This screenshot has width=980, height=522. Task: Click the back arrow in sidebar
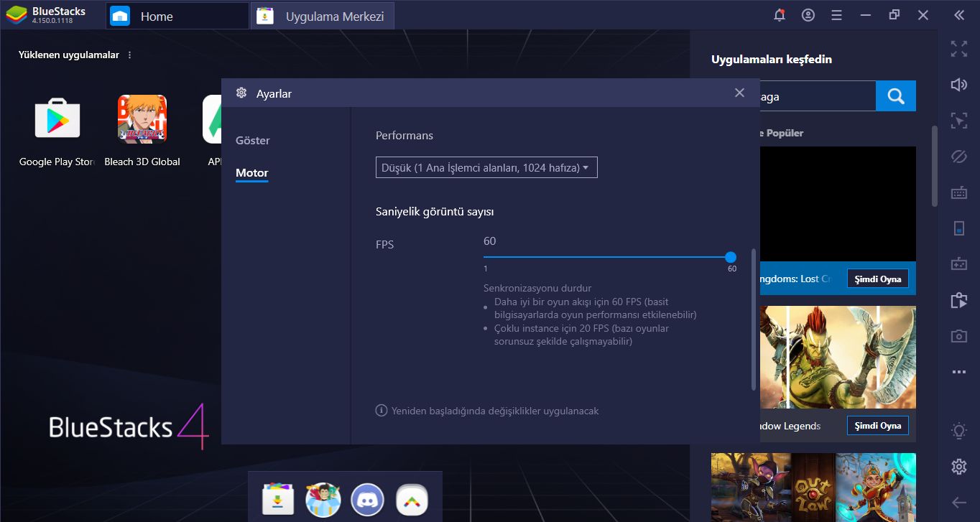click(x=958, y=503)
